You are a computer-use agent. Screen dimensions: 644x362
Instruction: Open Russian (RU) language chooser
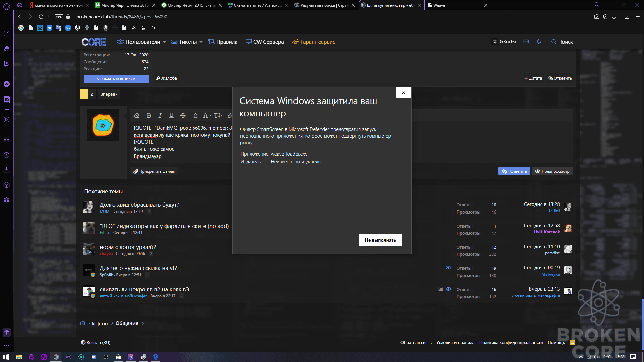[x=96, y=342]
